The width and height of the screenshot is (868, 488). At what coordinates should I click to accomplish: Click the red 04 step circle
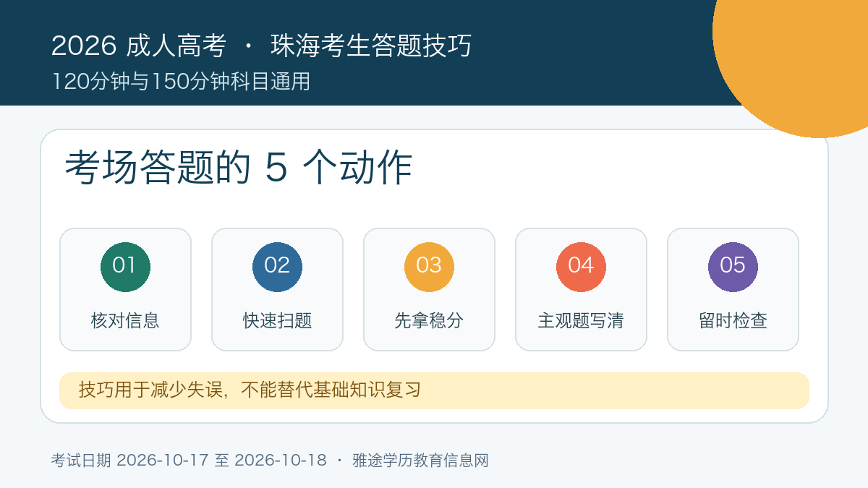click(x=581, y=267)
